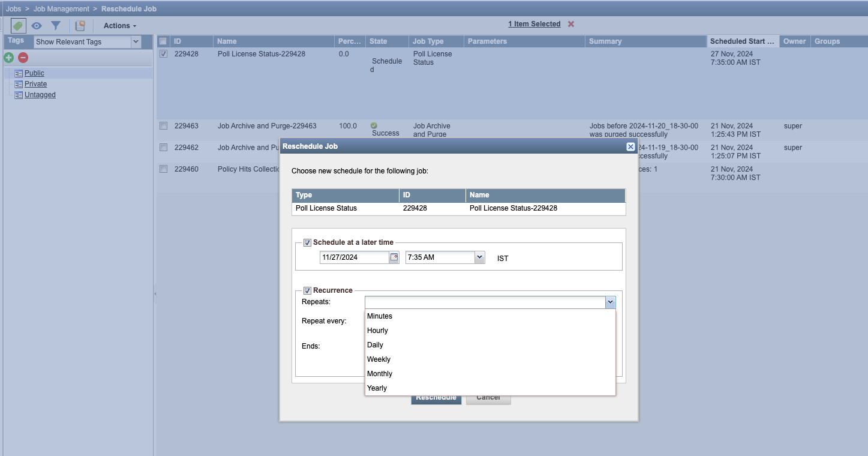Click the Percent column header
868x456 pixels.
point(350,41)
